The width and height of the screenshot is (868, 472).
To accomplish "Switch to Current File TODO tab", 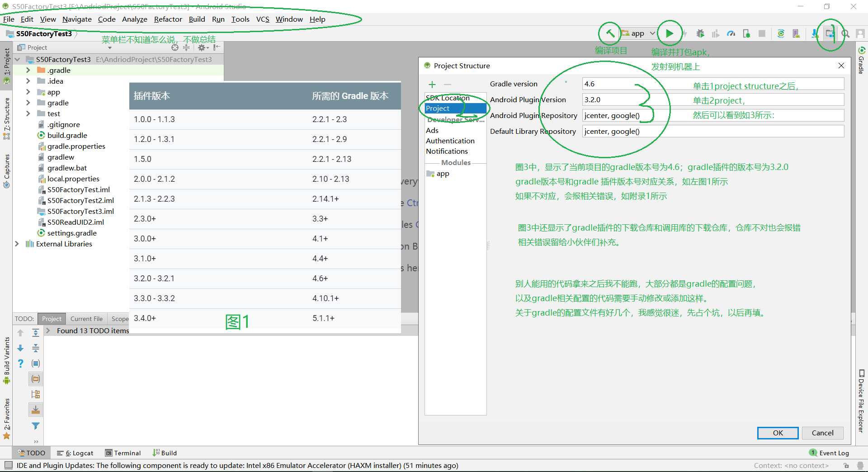I will (86, 319).
